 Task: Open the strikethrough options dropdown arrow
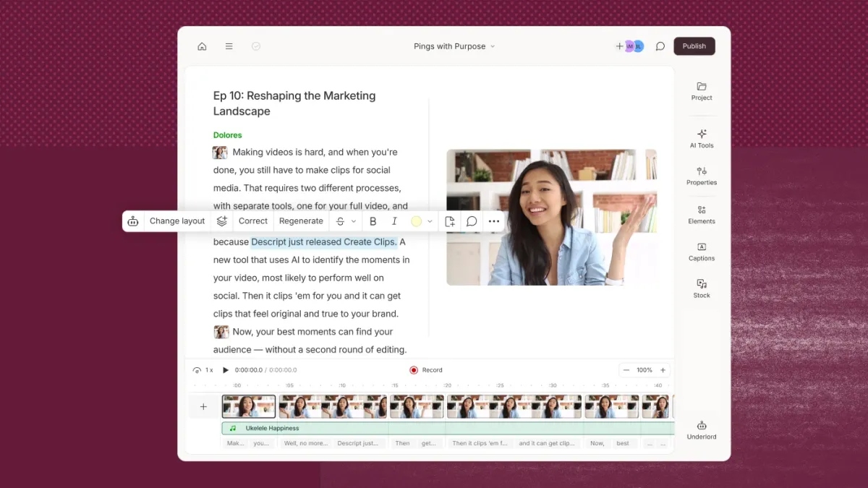(x=354, y=221)
